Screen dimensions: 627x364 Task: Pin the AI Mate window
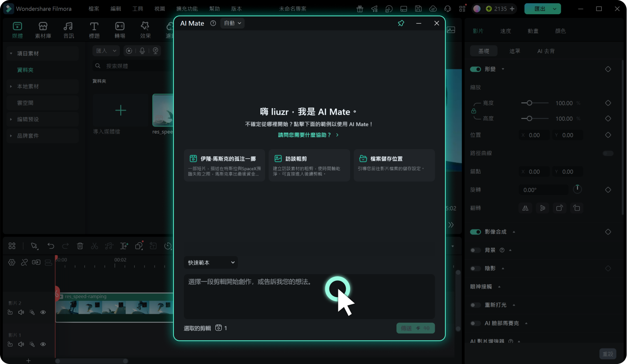401,23
